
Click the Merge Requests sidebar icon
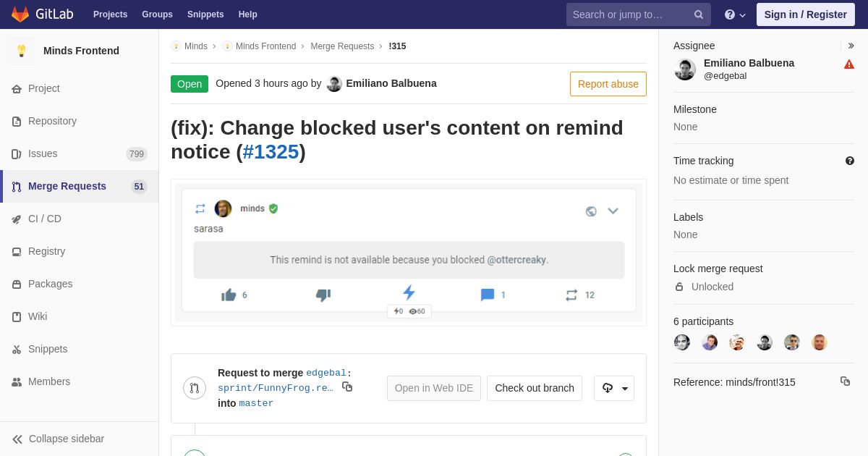coord(17,187)
